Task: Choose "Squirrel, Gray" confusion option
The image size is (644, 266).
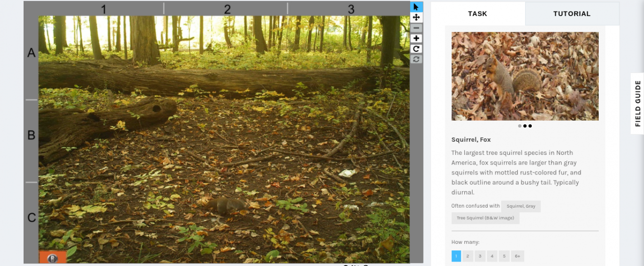Action: pos(521,206)
